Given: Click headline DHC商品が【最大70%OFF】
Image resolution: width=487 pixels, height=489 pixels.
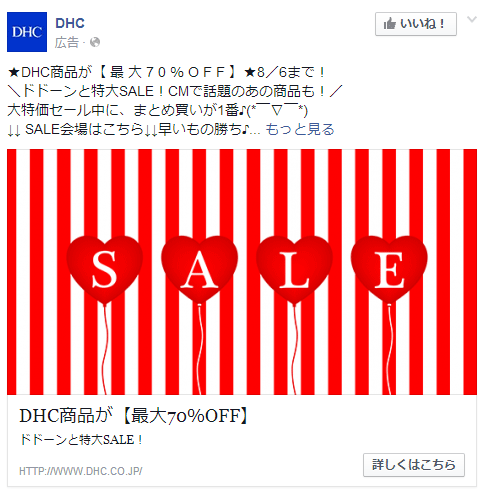Looking at the screenshot, I should [134, 416].
